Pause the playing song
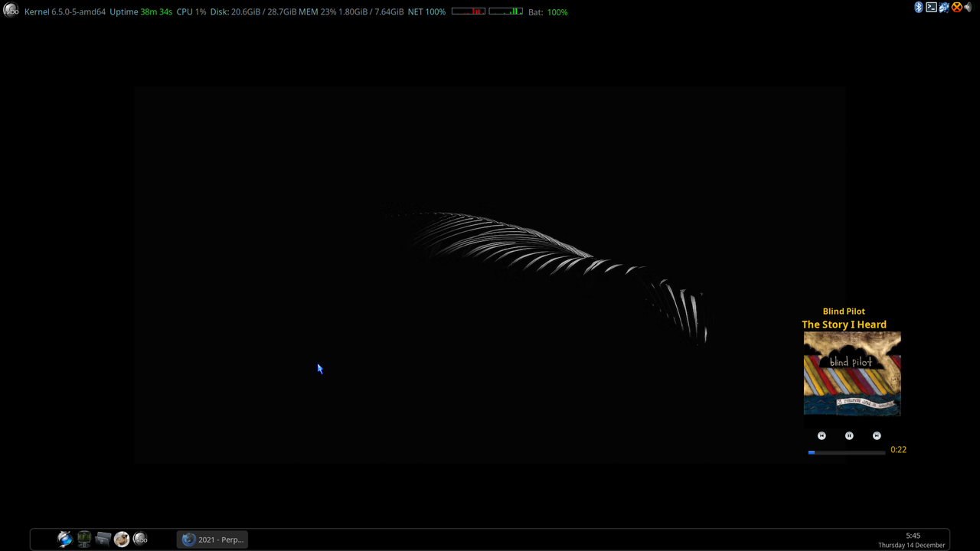The image size is (980, 551). coord(849,435)
